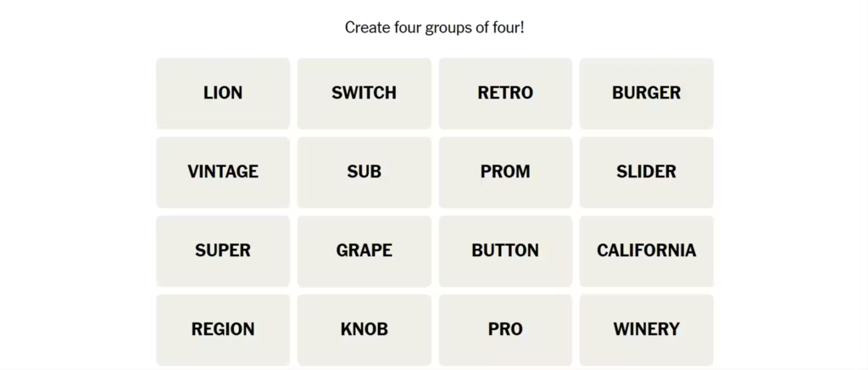Choose the SLIDER word tile
The image size is (868, 370).
[646, 172]
